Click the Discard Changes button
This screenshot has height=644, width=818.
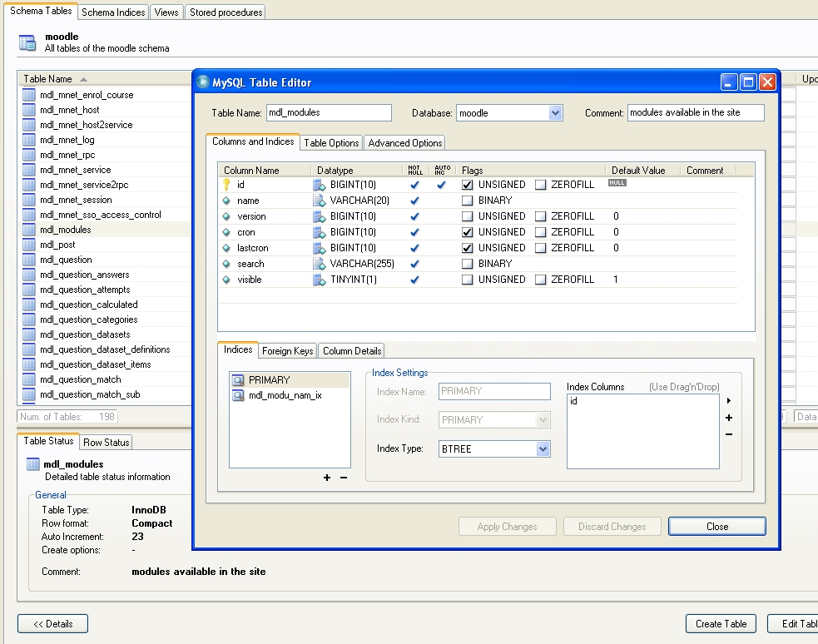point(612,526)
